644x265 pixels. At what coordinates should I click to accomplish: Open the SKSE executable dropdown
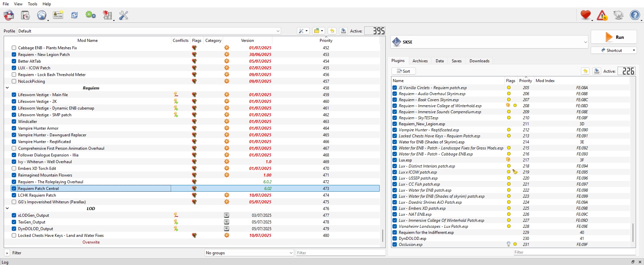(x=489, y=42)
